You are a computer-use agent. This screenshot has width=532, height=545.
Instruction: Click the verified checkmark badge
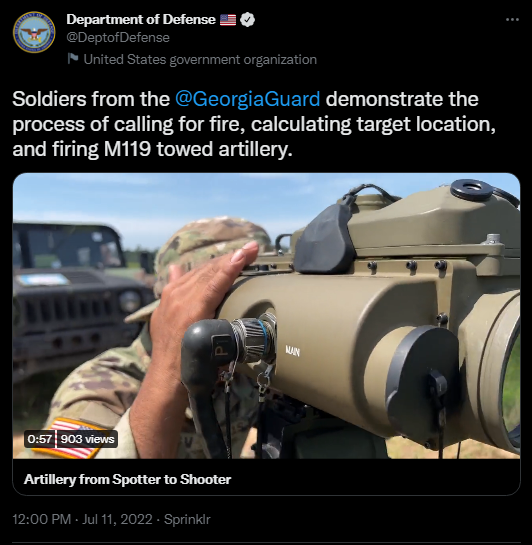[247, 20]
